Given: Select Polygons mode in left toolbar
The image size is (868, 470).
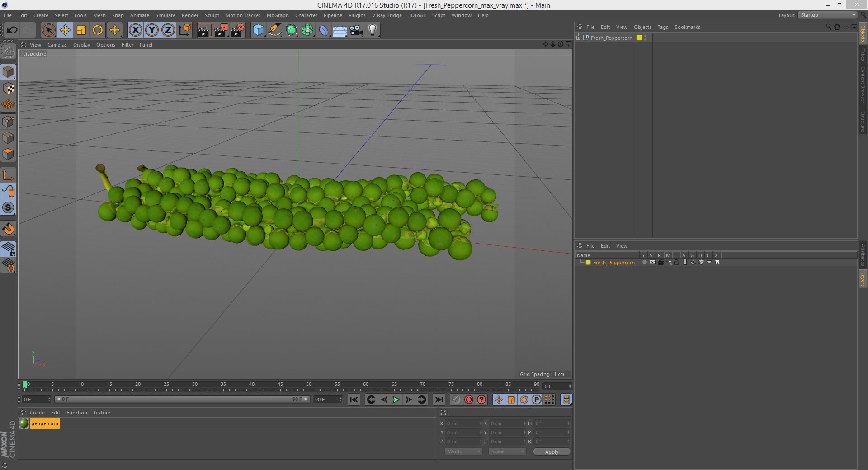Looking at the screenshot, I should 8,154.
